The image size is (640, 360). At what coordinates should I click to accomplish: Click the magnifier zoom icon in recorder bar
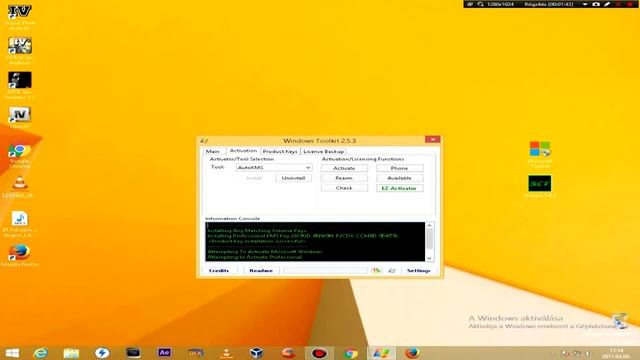click(481, 4)
